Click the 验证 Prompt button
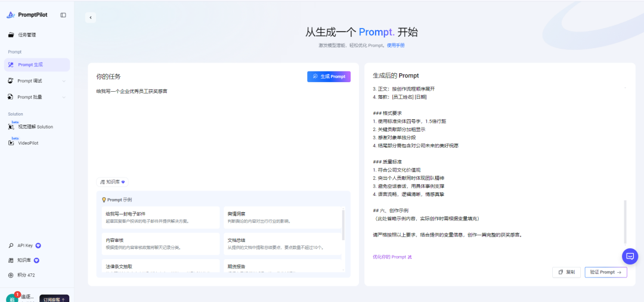Viewport: 644px width, 302px height. [x=606, y=272]
